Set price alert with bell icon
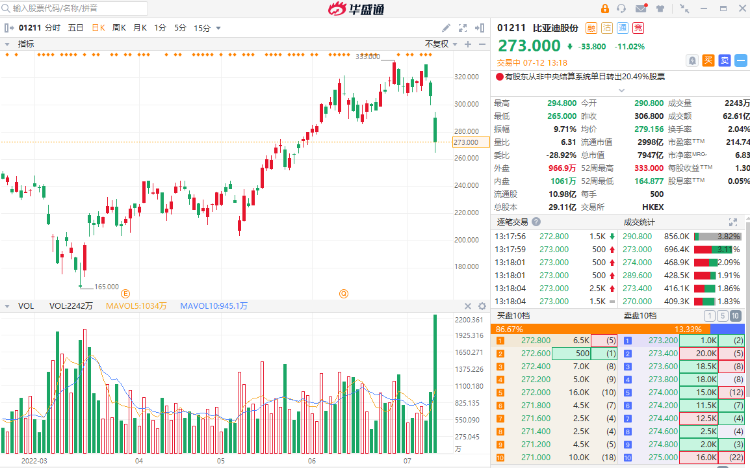 (692, 60)
